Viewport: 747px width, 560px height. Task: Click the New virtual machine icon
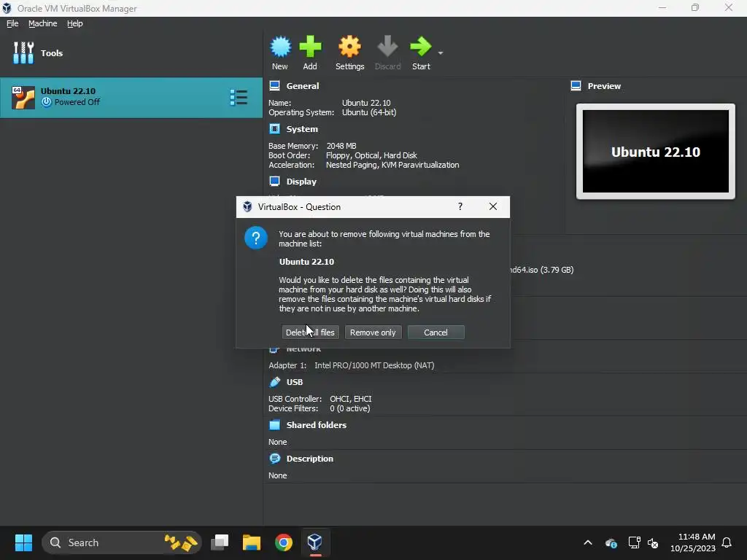[280, 47]
